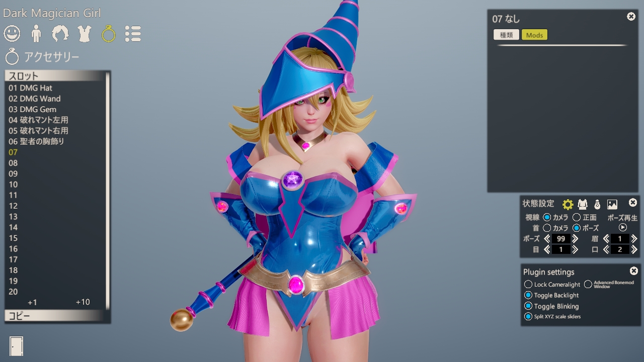Set 視線 to カメラ
Image resolution: width=644 pixels, height=362 pixels.
click(x=547, y=217)
